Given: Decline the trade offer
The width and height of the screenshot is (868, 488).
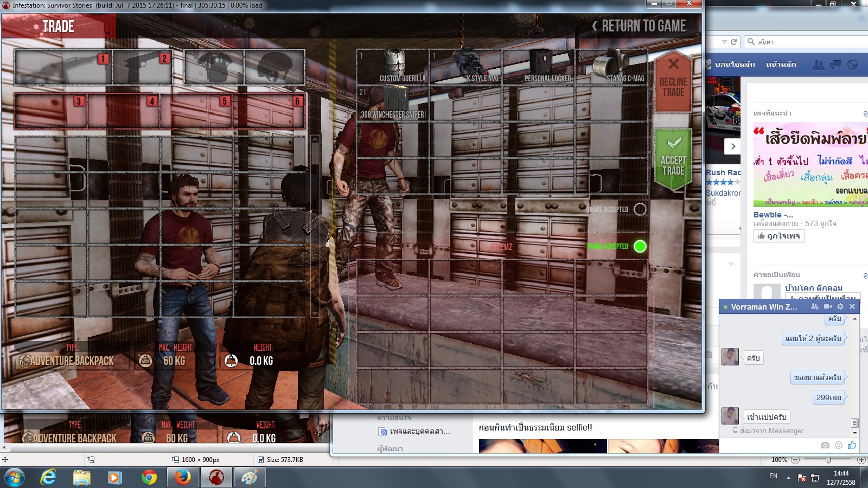Looking at the screenshot, I should [673, 81].
